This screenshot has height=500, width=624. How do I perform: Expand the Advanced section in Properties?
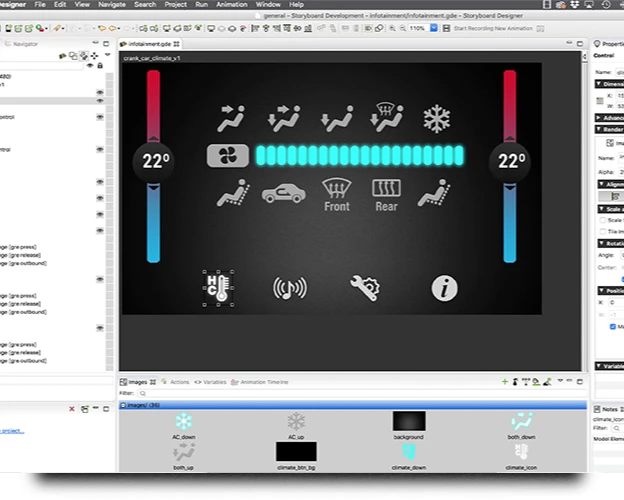[598, 117]
